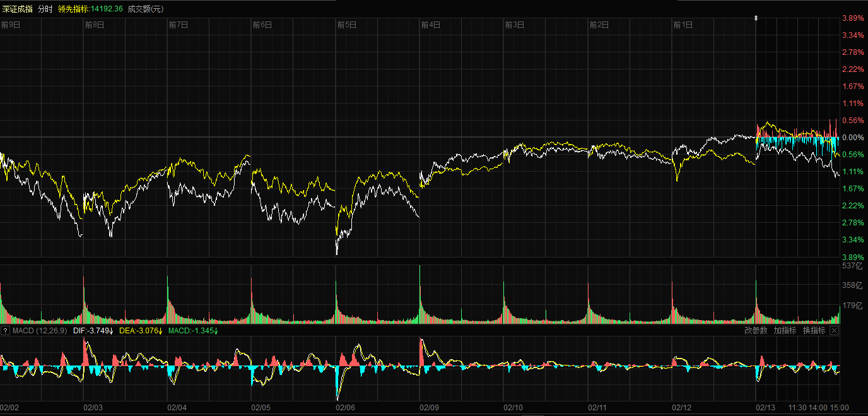Select the 前1日 day marker
Viewport: 868px width, 416px height.
(683, 25)
